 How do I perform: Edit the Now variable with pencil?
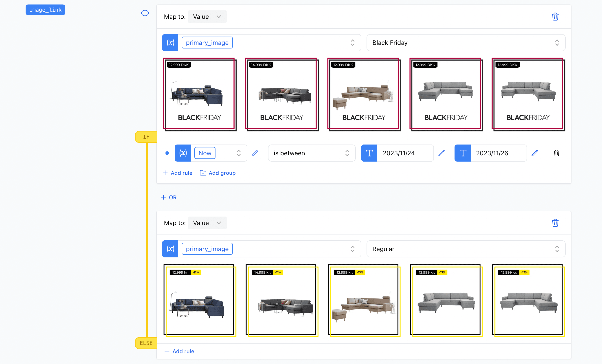click(x=255, y=153)
